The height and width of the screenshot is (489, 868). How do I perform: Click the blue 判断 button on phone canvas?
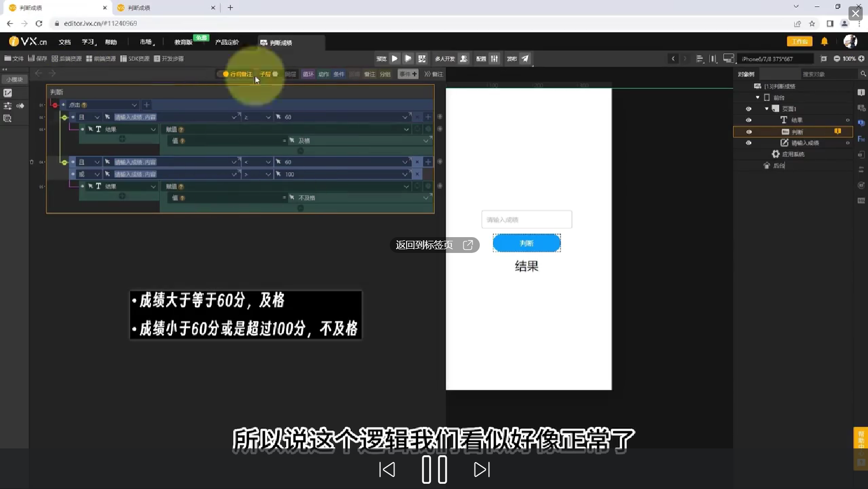pyautogui.click(x=527, y=243)
